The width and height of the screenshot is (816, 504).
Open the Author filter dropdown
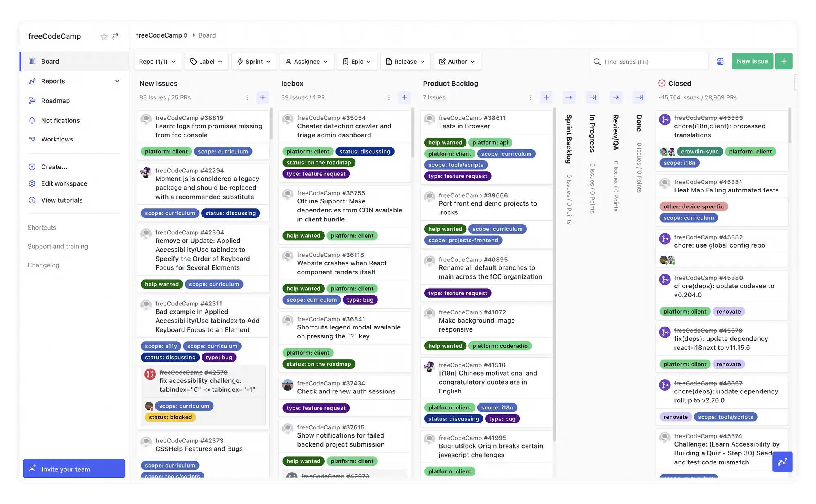pyautogui.click(x=457, y=62)
